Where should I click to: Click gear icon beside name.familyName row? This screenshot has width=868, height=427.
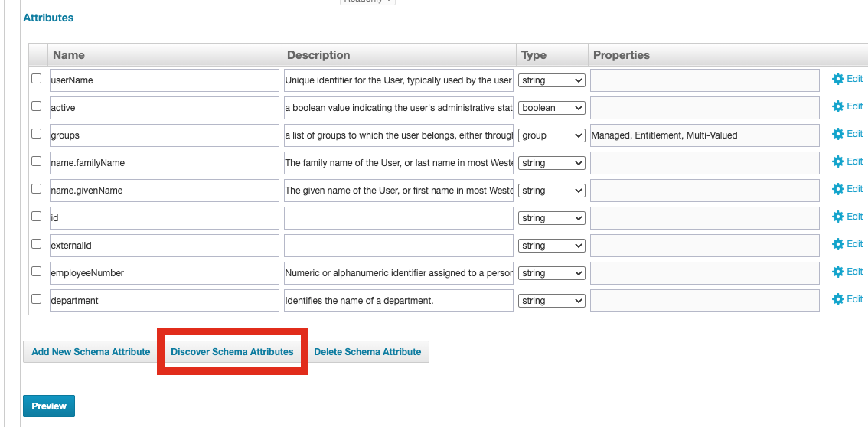click(x=837, y=161)
